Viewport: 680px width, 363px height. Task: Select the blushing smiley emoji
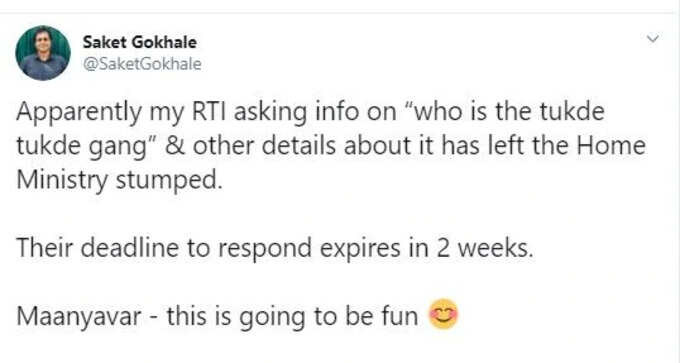(443, 315)
